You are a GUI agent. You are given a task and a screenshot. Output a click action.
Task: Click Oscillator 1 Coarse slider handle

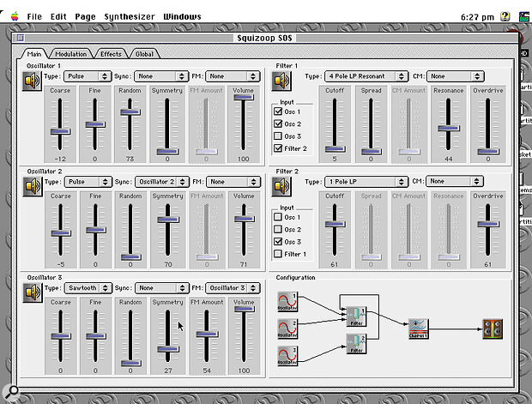point(60,131)
